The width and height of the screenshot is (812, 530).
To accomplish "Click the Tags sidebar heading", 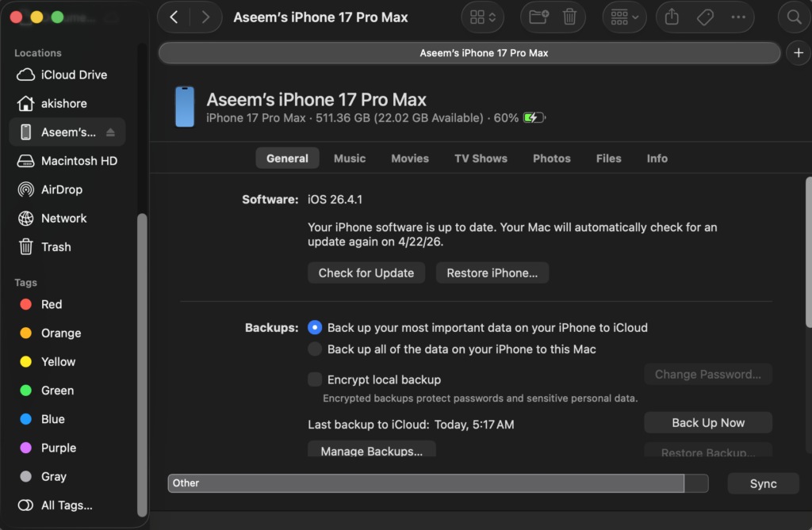I will point(25,283).
